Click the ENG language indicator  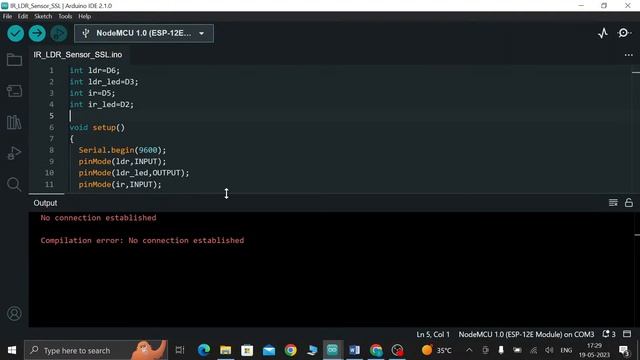coord(566,350)
